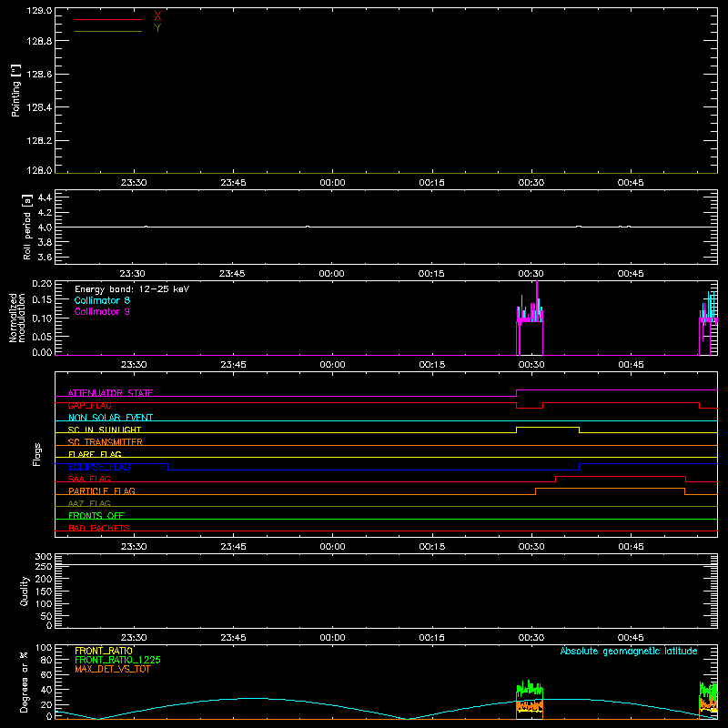Viewport: 728px width, 728px height.
Task: Click 00:00 time label under Roll period panel
Action: click(331, 274)
